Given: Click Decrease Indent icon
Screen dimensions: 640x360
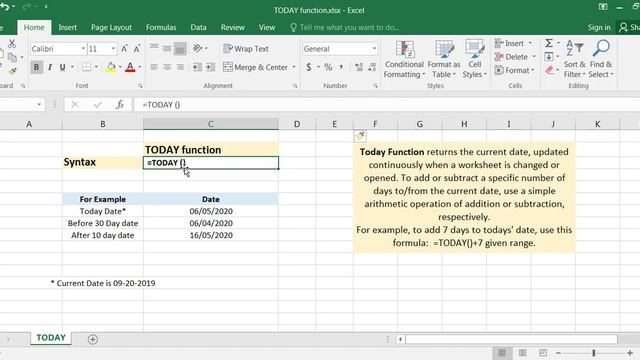Looking at the screenshot, I should pos(197,67).
